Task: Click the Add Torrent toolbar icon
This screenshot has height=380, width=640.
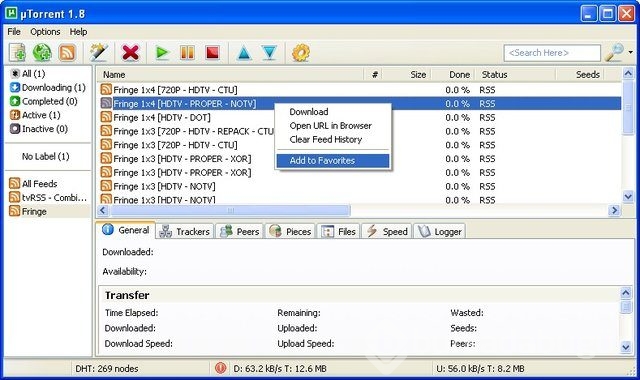Action: [18, 53]
